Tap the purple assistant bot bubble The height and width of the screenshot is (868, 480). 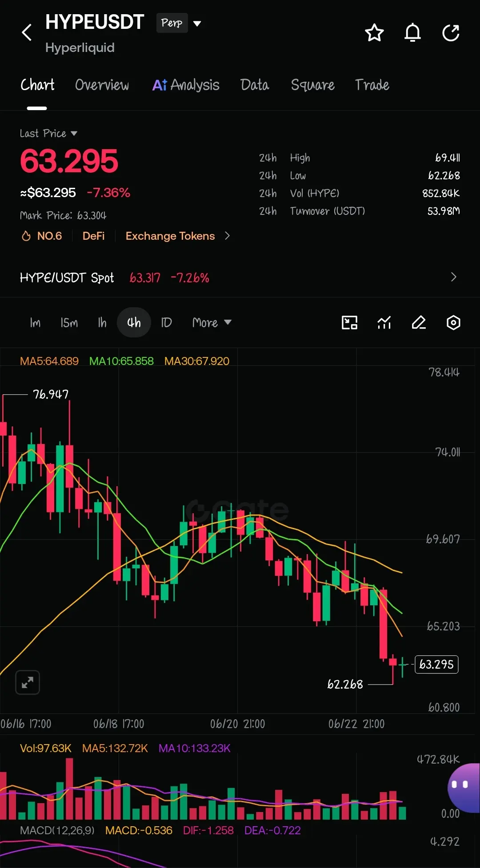464,787
